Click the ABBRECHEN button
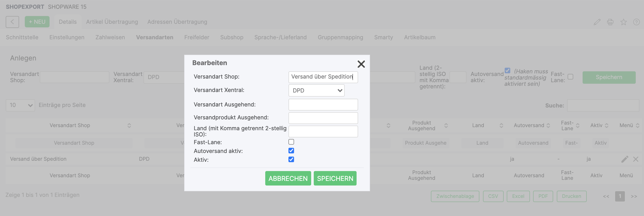The image size is (644, 216). pyautogui.click(x=288, y=178)
